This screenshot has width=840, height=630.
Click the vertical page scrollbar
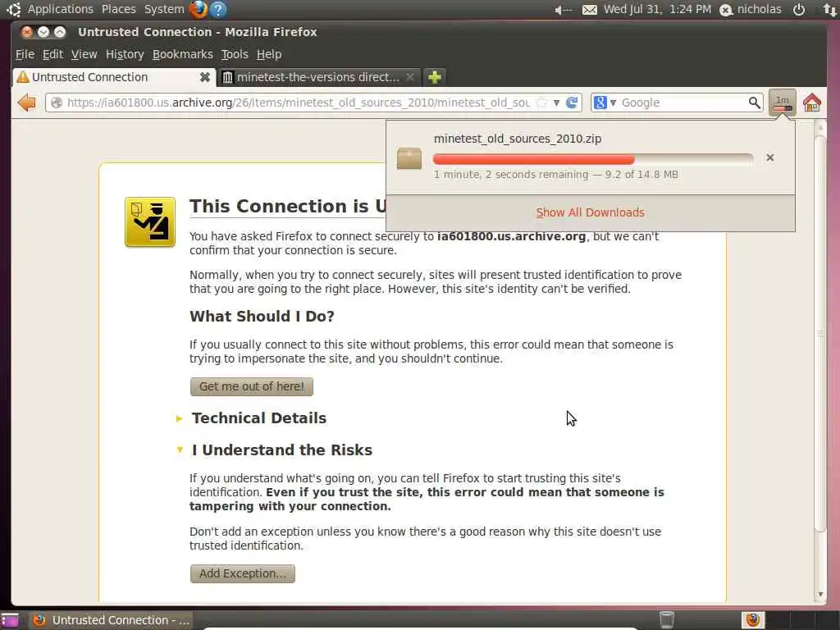point(819,332)
